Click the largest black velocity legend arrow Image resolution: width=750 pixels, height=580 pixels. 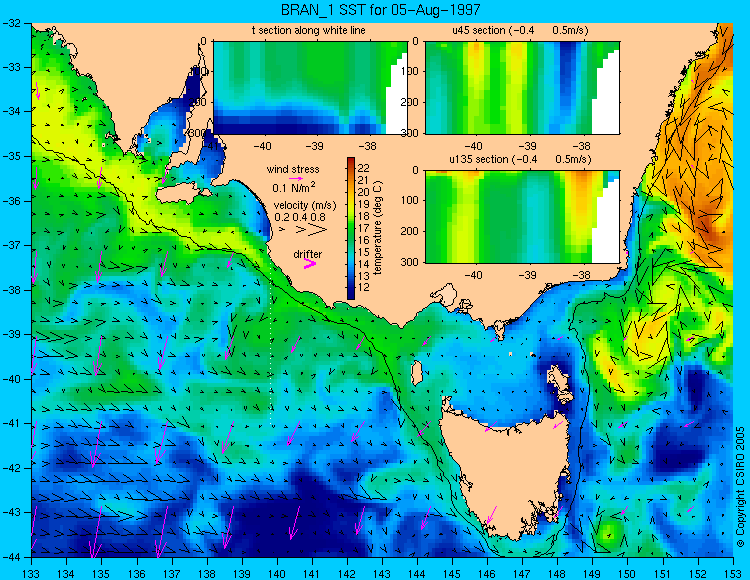point(317,230)
